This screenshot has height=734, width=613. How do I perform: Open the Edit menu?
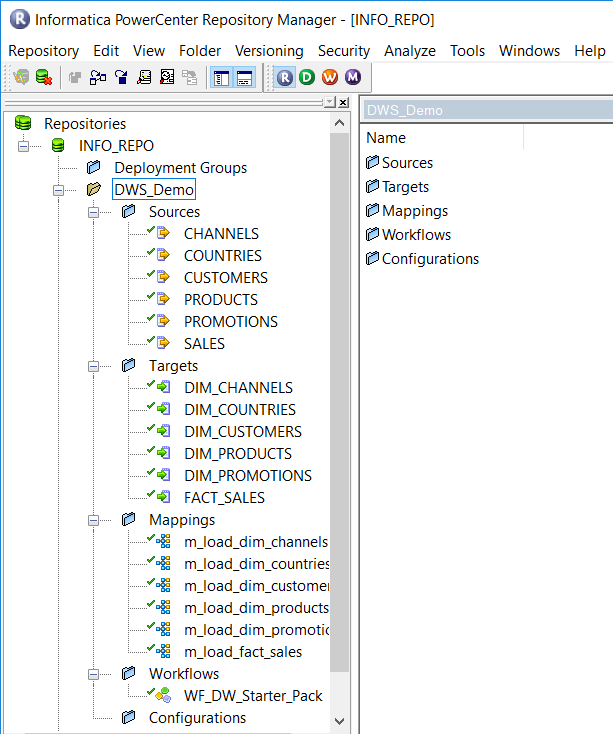pos(106,51)
